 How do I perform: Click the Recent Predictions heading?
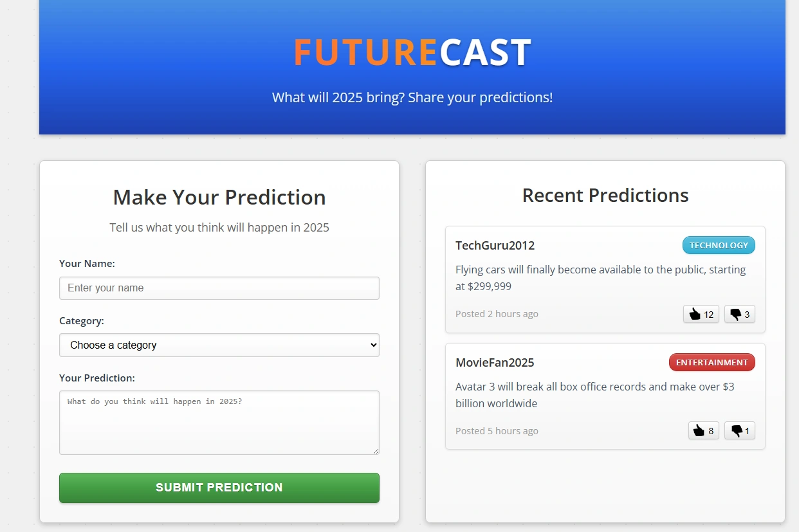605,196
